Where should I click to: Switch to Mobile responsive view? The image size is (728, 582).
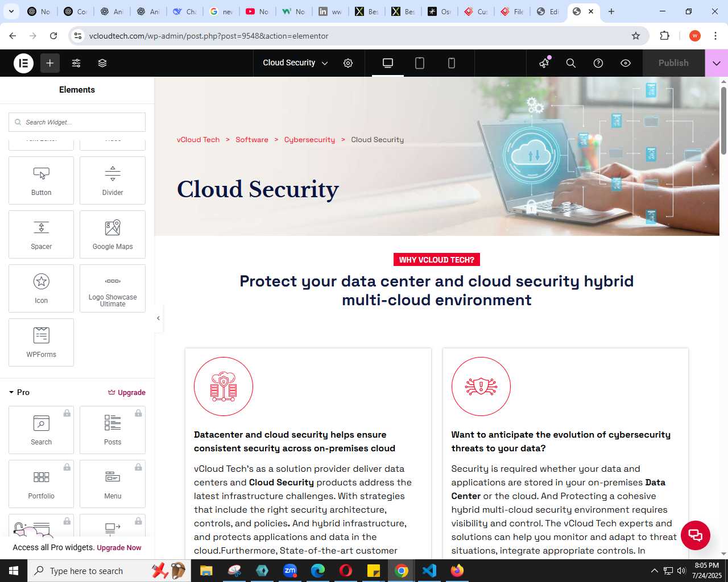pos(452,63)
